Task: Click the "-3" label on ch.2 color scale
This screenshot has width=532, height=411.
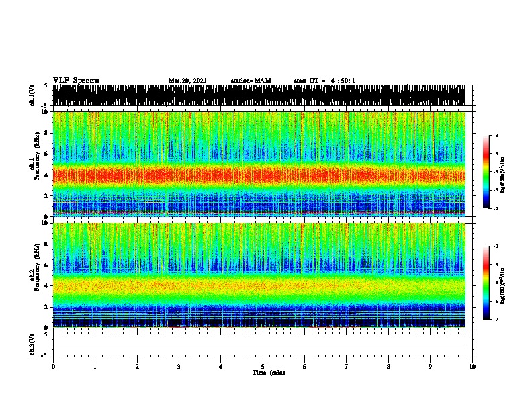Action: click(496, 246)
